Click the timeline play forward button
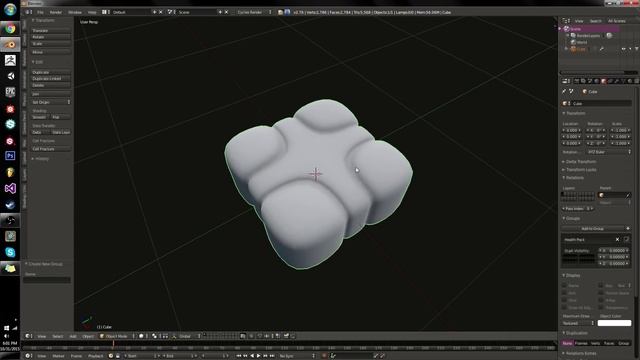 click(x=258, y=356)
